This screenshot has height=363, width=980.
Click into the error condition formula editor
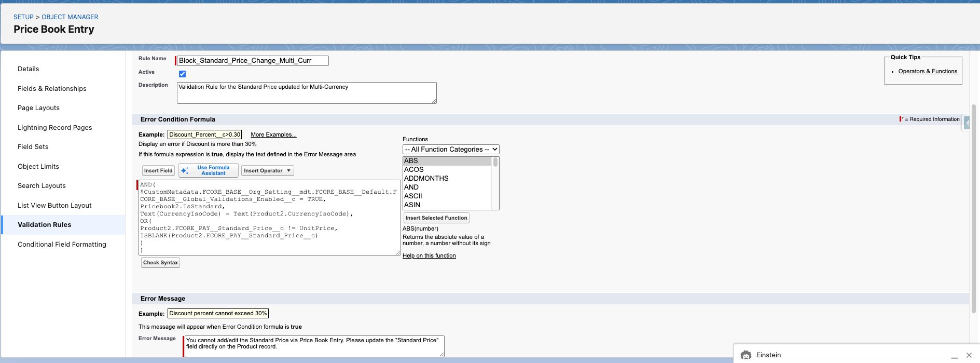click(270, 218)
